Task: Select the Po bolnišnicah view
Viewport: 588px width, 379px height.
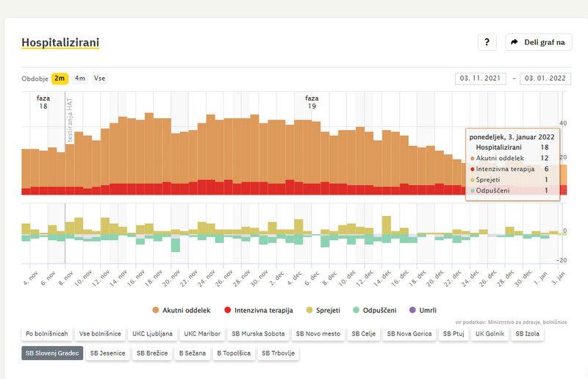Action: click(x=47, y=333)
